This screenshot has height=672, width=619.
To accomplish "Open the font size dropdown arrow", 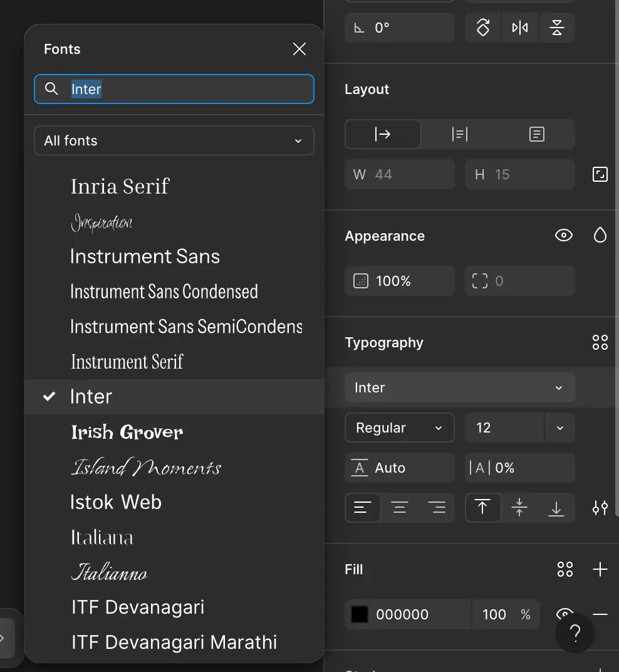I will tap(560, 428).
